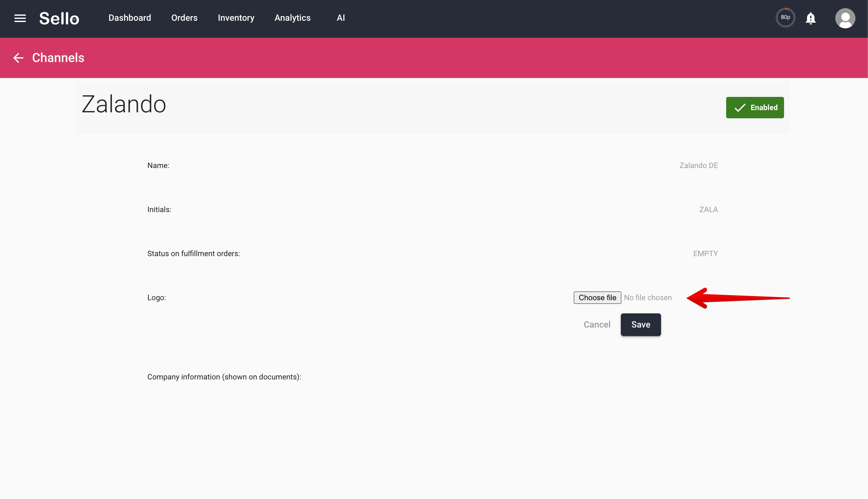Open the Analytics section

pyautogui.click(x=292, y=18)
